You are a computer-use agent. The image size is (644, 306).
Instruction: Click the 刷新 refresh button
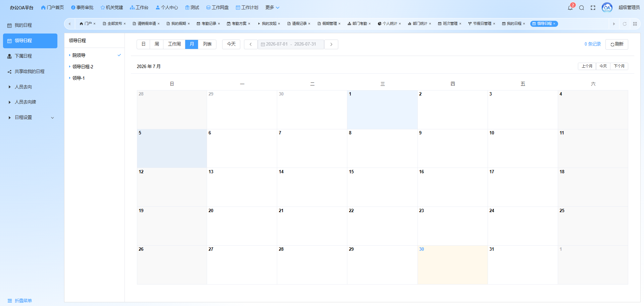pos(617,44)
